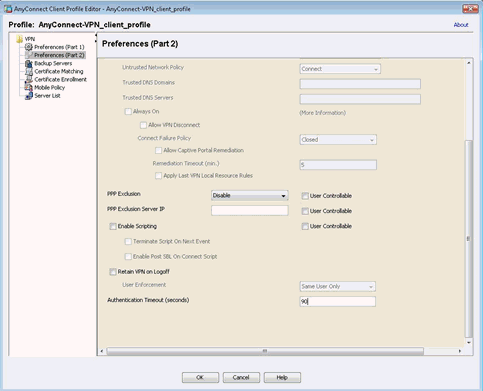Image resolution: width=483 pixels, height=391 pixels.
Task: Click the horizontal scrollbar right arrow
Action: (x=460, y=351)
